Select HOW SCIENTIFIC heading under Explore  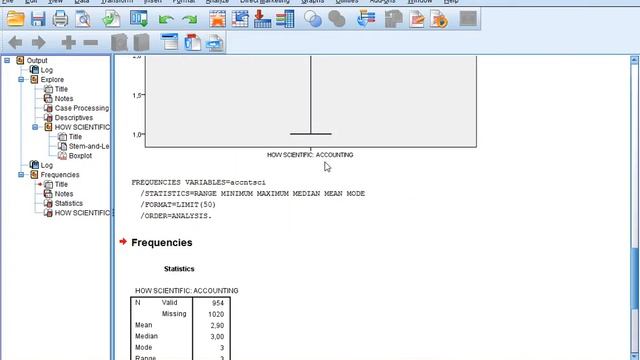[x=82, y=127]
